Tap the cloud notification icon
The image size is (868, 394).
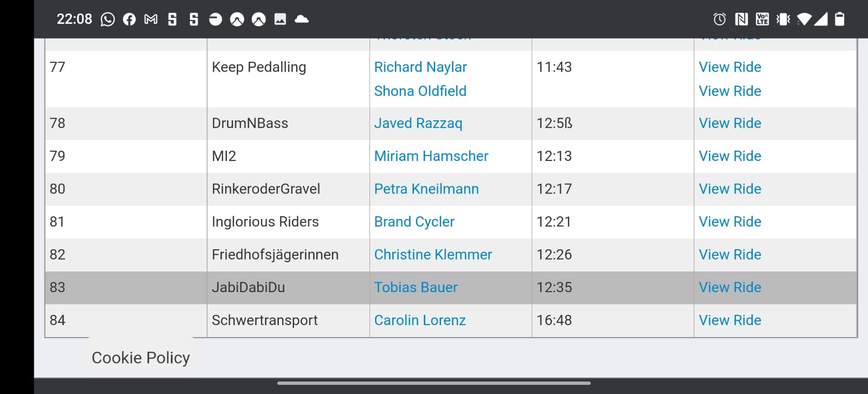click(302, 20)
